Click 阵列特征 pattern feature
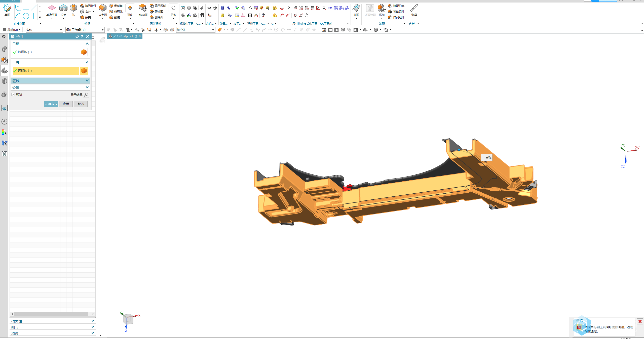 [x=88, y=6]
